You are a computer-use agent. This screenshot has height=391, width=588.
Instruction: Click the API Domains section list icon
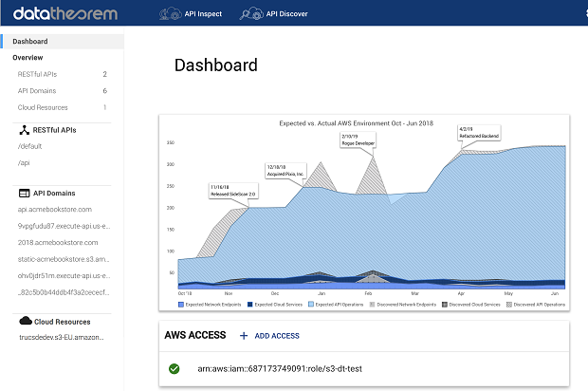coord(24,193)
